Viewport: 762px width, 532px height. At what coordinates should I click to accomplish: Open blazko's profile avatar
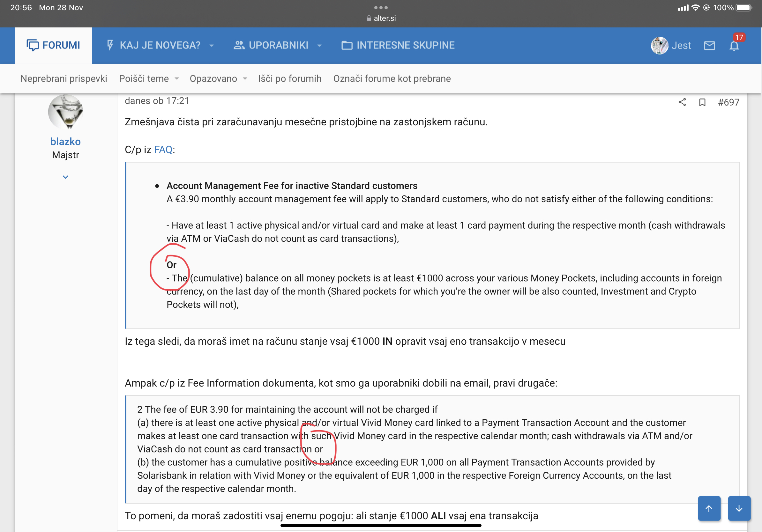[65, 112]
